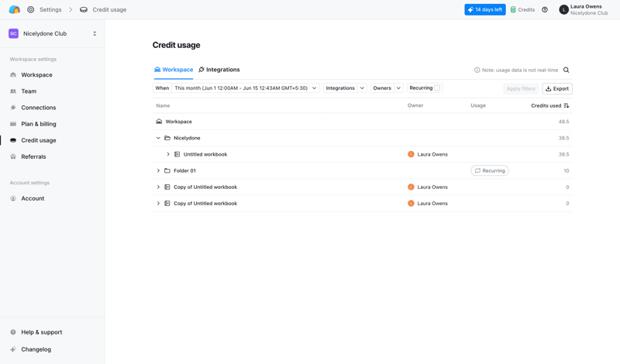620x364 pixels.
Task: Click the Usage column header
Action: pyautogui.click(x=478, y=105)
